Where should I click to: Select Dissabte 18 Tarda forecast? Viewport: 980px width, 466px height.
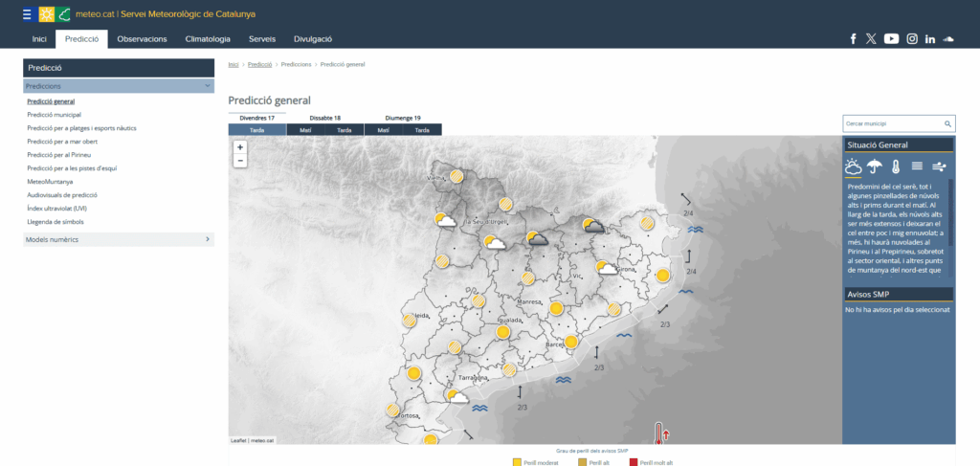(x=345, y=130)
